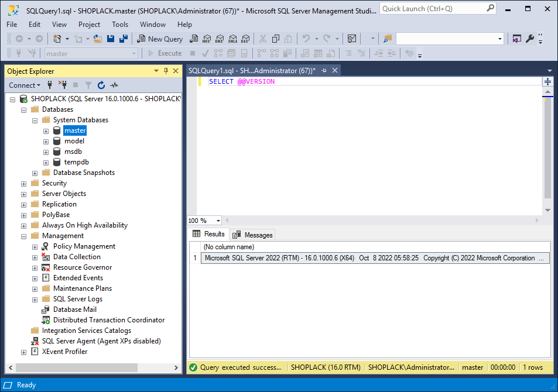Click the Cut scissors icon

[263, 39]
